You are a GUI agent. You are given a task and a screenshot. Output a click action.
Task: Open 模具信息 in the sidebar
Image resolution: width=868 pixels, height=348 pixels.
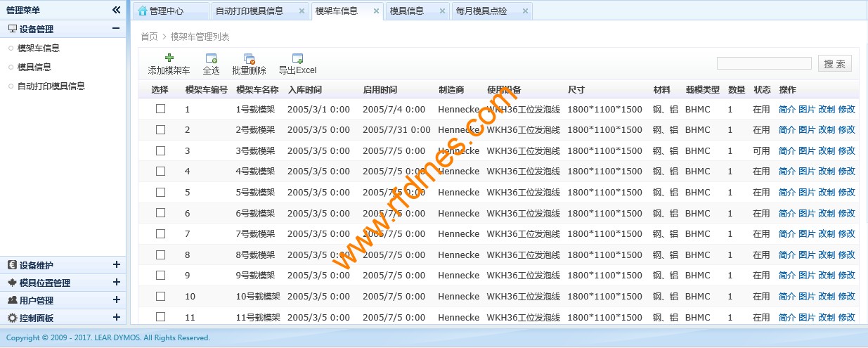coord(34,67)
